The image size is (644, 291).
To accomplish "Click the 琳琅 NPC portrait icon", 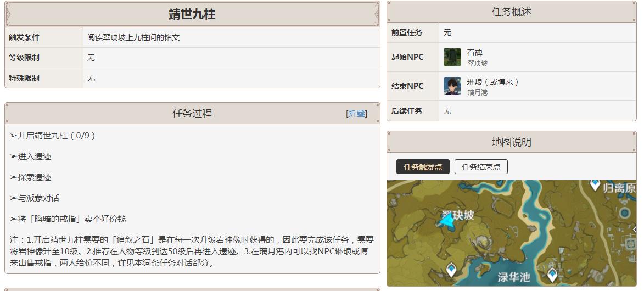I will [452, 86].
